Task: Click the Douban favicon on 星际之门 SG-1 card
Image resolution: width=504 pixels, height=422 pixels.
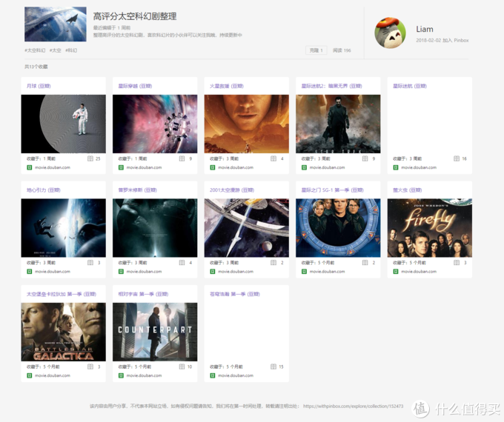Action: 304,272
